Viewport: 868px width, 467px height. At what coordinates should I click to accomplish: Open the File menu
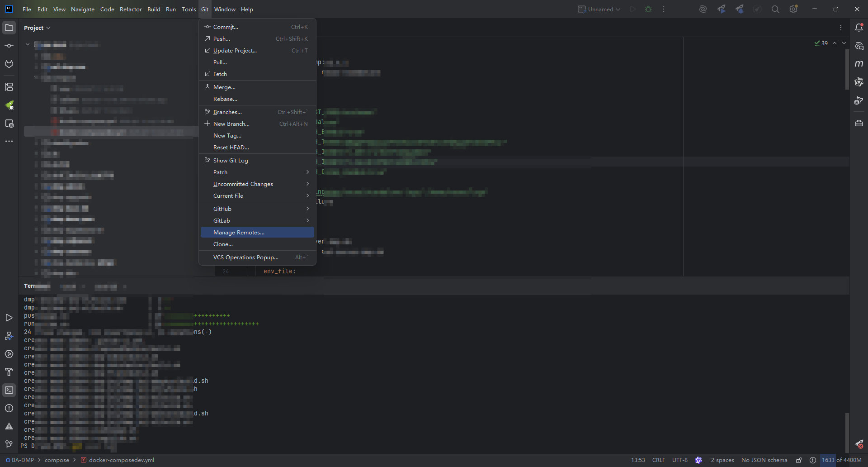click(x=27, y=9)
